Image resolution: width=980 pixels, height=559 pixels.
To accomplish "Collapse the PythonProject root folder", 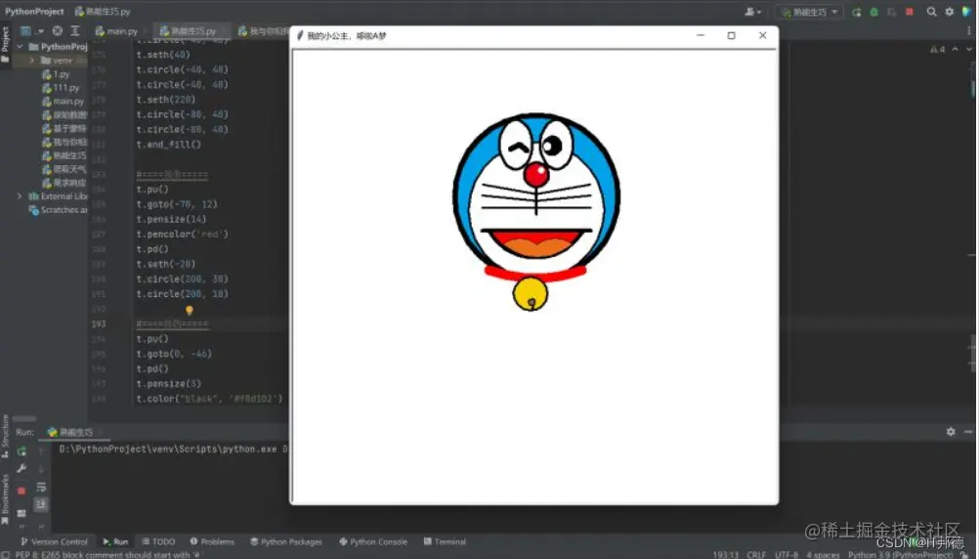I will pos(20,47).
